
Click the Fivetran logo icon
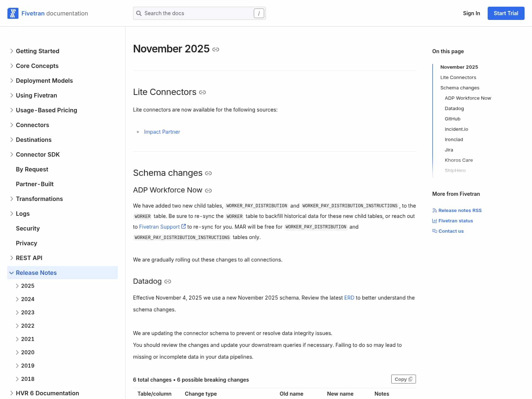pyautogui.click(x=13, y=13)
